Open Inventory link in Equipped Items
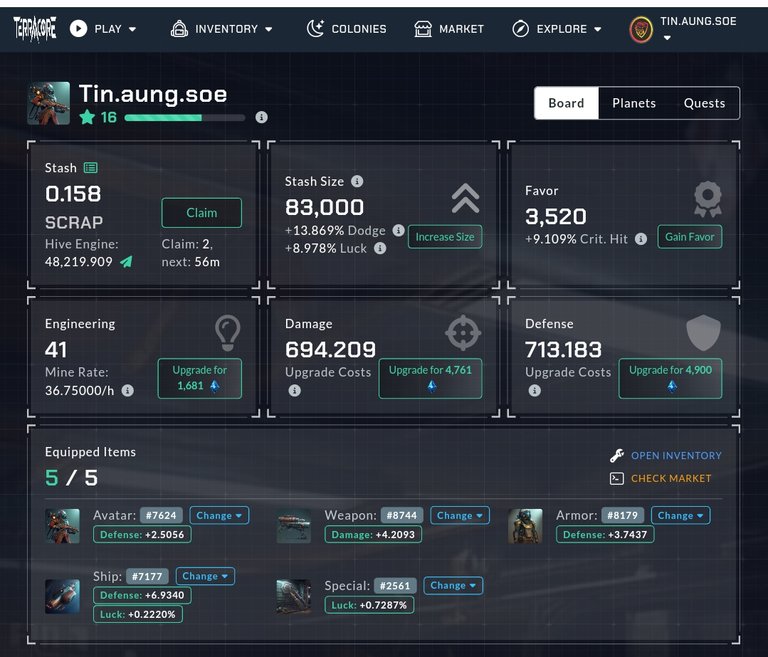The image size is (768, 657). pos(676,456)
